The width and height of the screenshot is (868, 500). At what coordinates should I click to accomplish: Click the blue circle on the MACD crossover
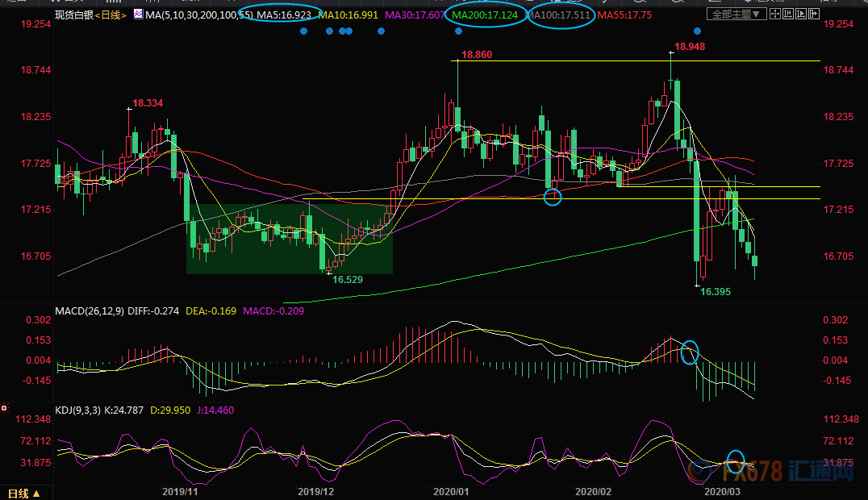[689, 352]
